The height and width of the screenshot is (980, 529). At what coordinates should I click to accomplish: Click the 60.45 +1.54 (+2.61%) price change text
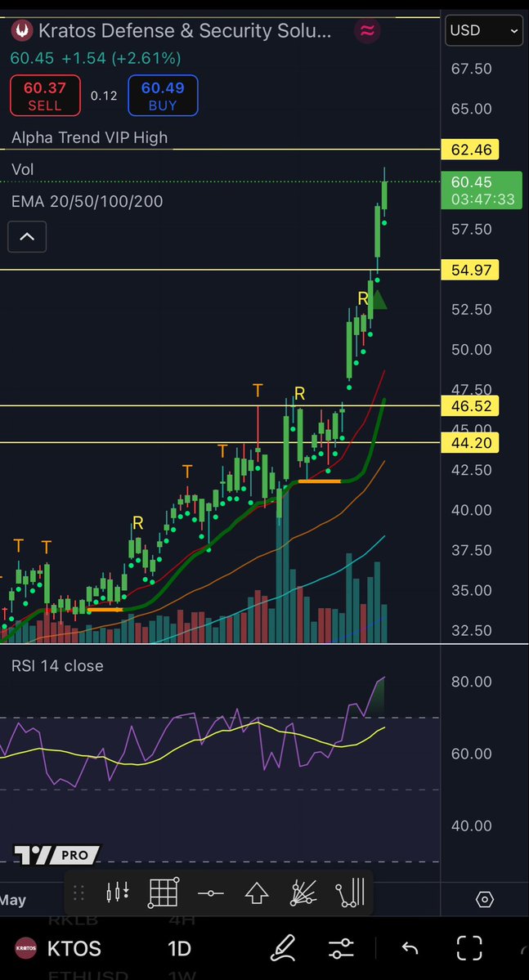coord(96,59)
